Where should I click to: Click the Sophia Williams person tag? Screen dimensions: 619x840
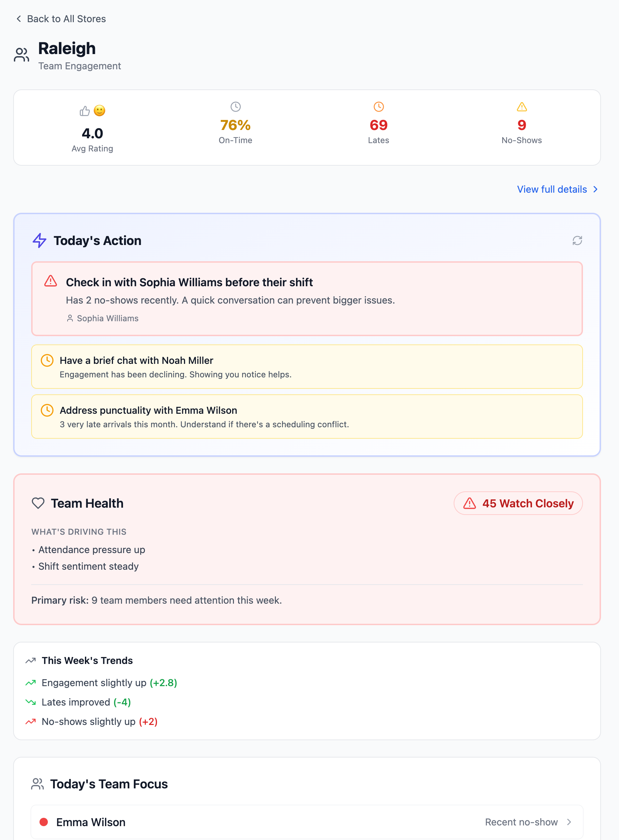[x=103, y=318]
